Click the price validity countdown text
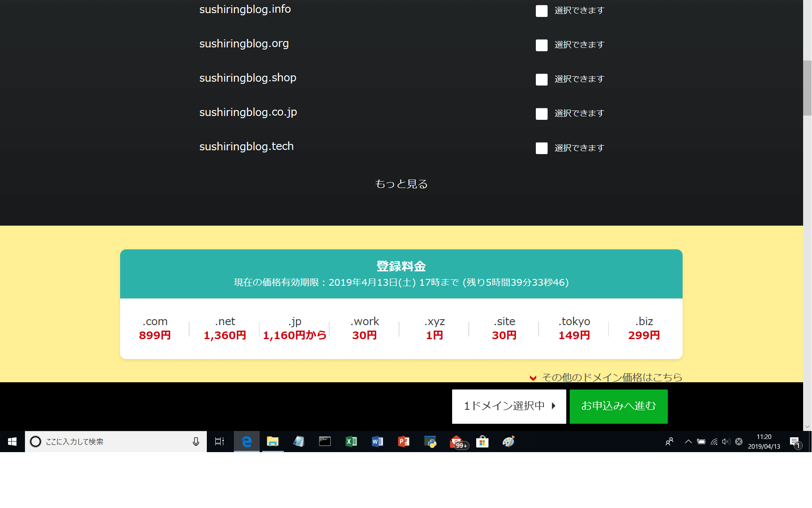The image size is (812, 508). (401, 282)
